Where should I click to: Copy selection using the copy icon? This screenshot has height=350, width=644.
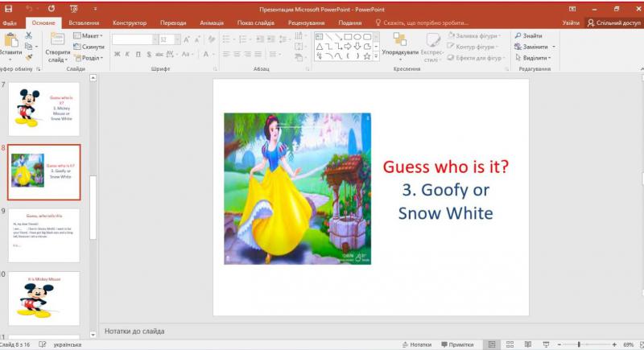point(28,47)
